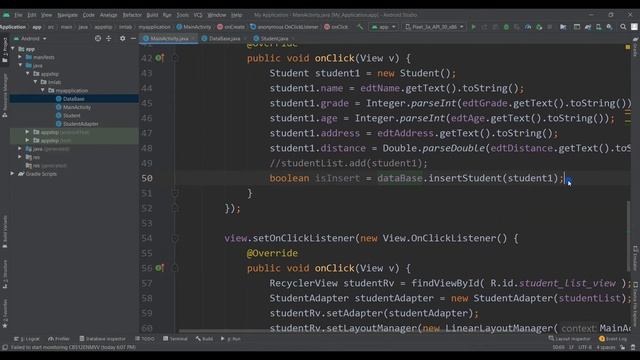This screenshot has width=640, height=360.
Task: Click the onCreate breadcrumb in navigation bar
Action: (231, 27)
